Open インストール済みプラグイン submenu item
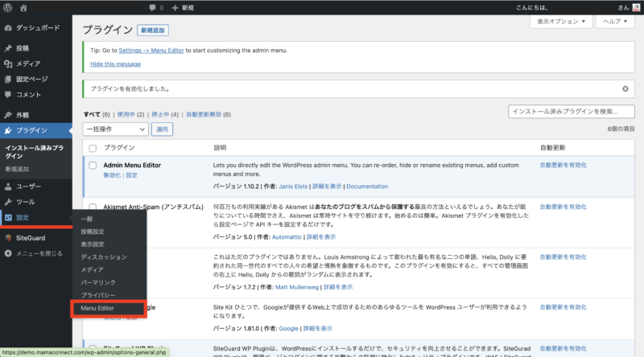The image size is (644, 357). 35,152
